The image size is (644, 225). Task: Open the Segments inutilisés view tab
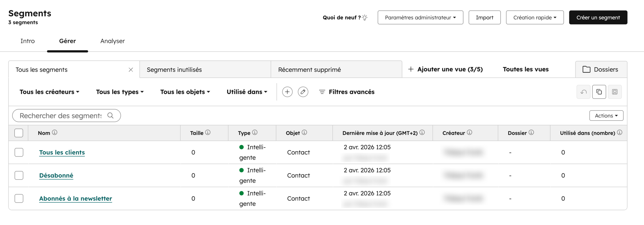tap(205, 69)
